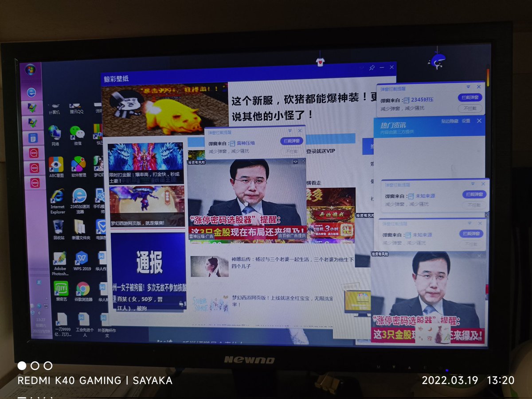Open the 新建文件夹 folder icon
Screen dimensions: 532x399
click(x=81, y=230)
